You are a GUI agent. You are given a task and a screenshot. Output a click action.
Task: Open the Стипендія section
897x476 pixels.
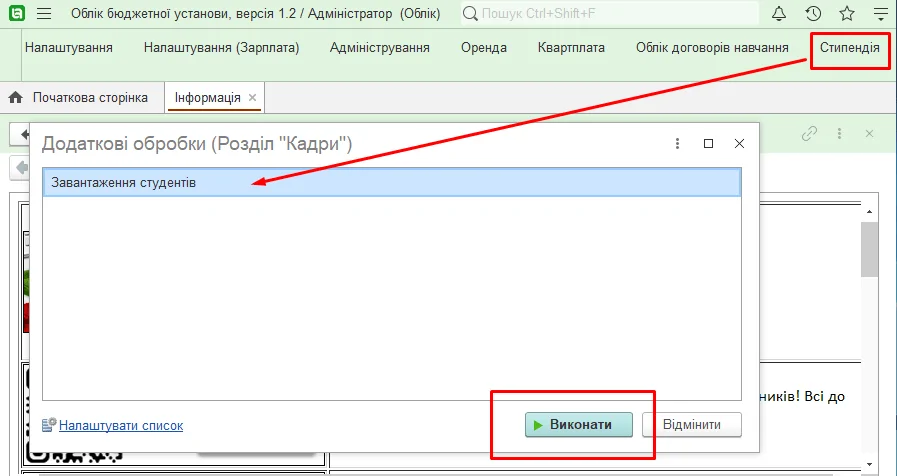[850, 47]
